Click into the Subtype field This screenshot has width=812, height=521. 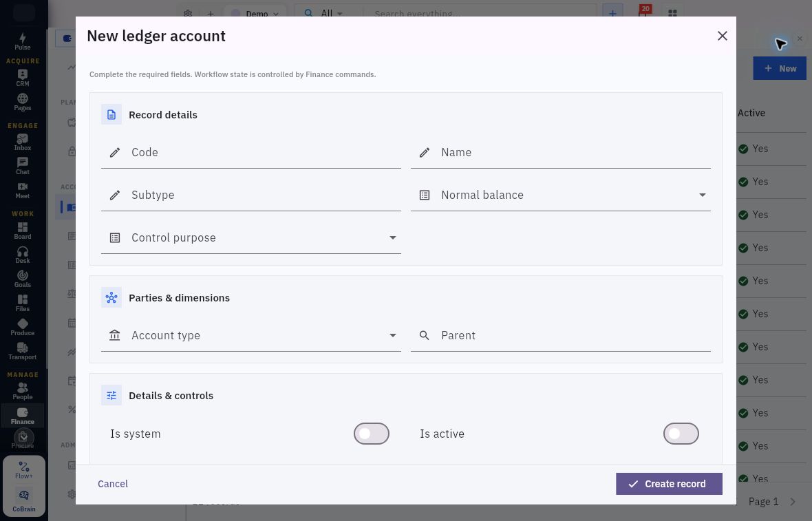point(250,195)
